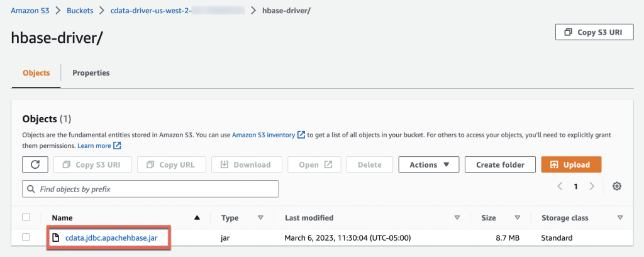Sort objects by Last modified column
Viewport: 644px width, 257px height.
457,217
